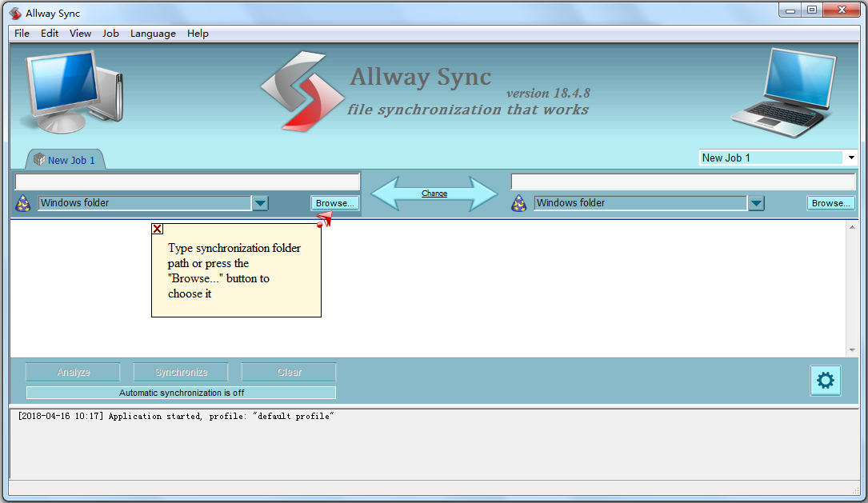
Task: Click the right folder wizard icon
Action: (519, 203)
